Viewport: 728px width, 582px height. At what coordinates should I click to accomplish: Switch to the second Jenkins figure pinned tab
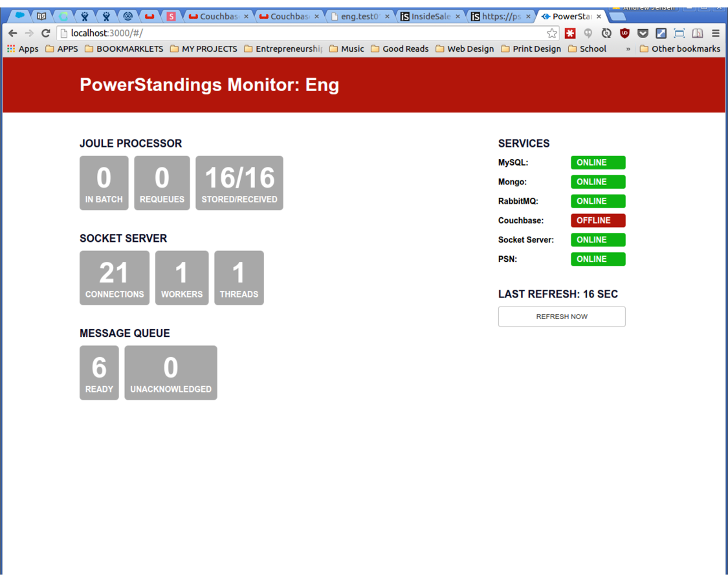(106, 16)
